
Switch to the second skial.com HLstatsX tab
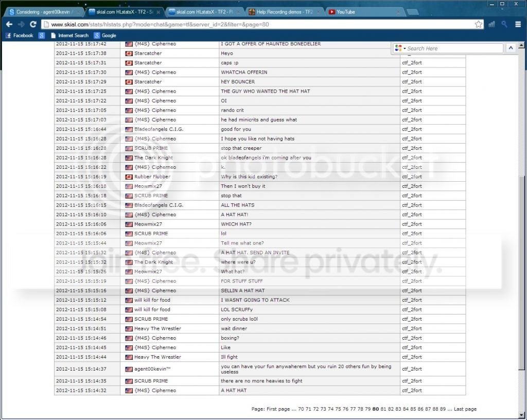click(x=205, y=12)
